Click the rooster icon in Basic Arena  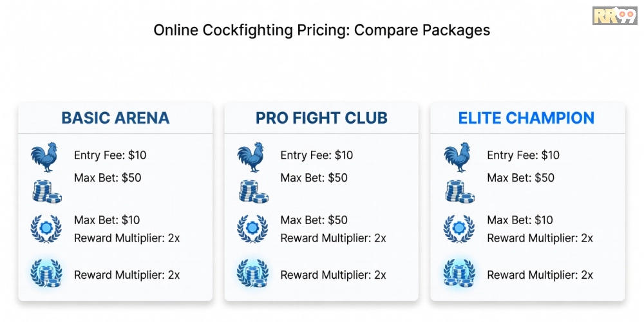click(x=44, y=158)
